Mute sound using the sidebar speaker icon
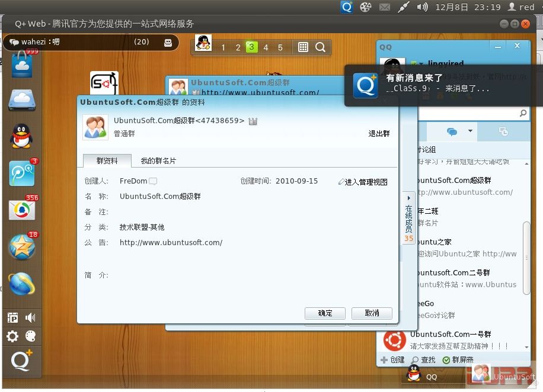The height and width of the screenshot is (392, 543). [30, 318]
